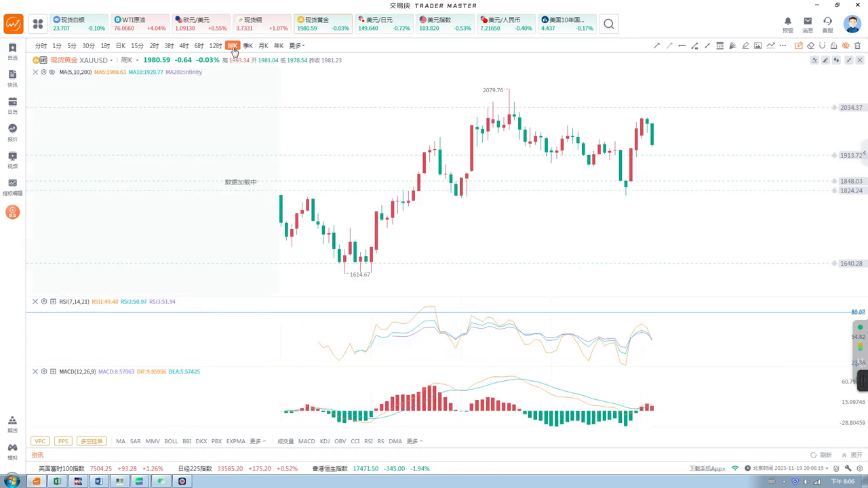Screen dimensions: 868x488
Task: Open the 快讯 news flash sidebar icon
Action: click(x=12, y=79)
